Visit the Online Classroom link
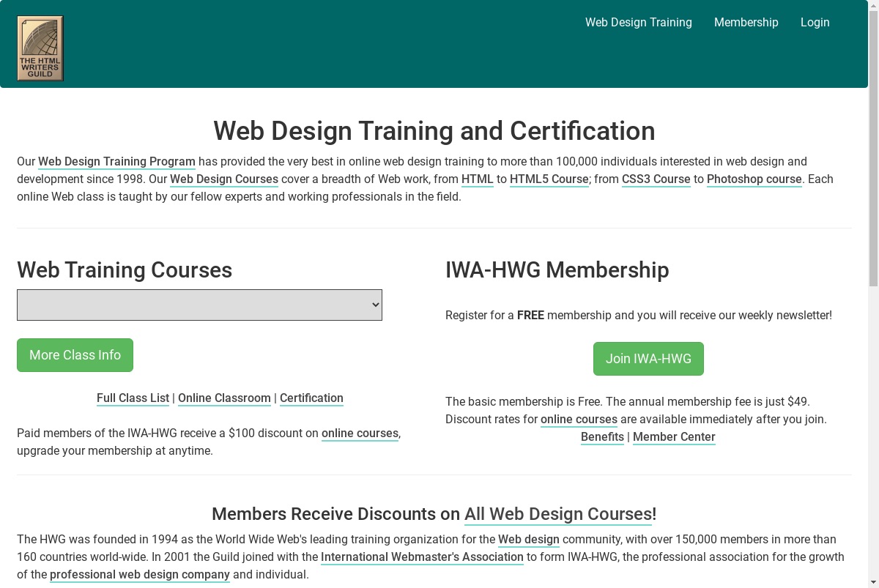Image resolution: width=879 pixels, height=588 pixels. point(224,398)
